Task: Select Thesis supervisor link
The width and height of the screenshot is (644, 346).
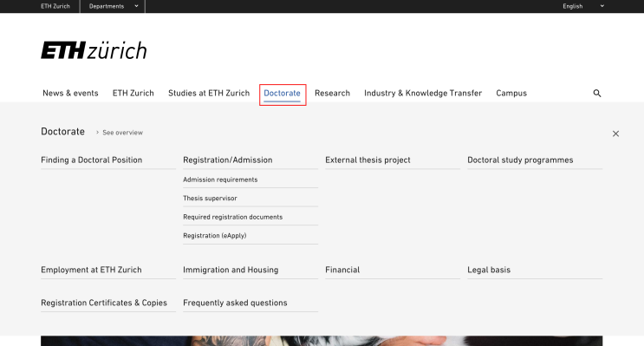Action: [x=210, y=198]
